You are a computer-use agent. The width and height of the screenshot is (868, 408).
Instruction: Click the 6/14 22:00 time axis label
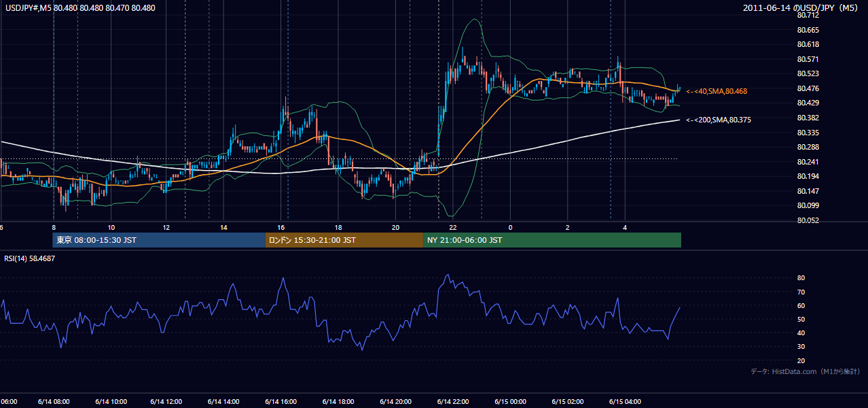point(452,402)
